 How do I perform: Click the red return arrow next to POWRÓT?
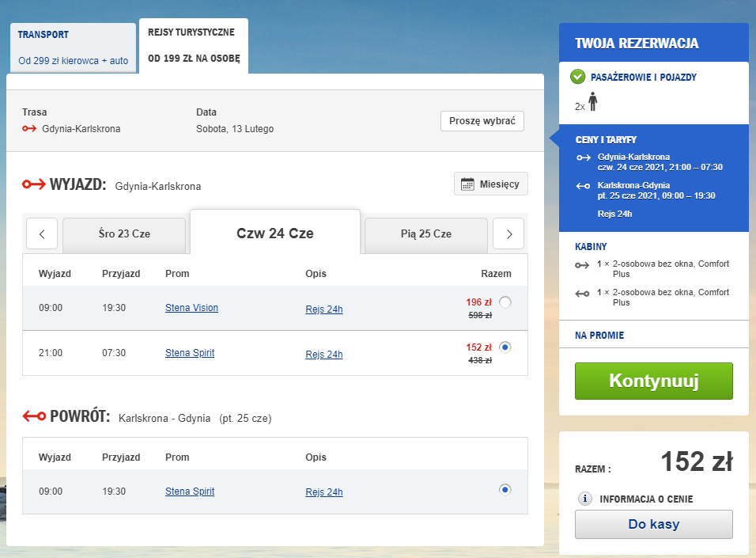pyautogui.click(x=34, y=416)
